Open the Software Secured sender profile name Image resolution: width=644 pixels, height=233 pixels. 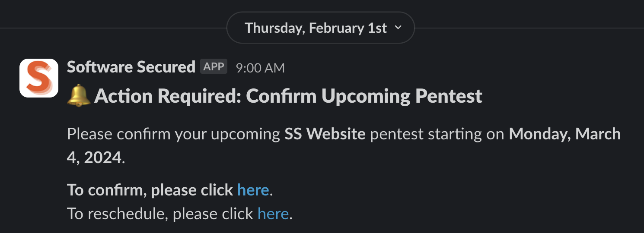131,67
